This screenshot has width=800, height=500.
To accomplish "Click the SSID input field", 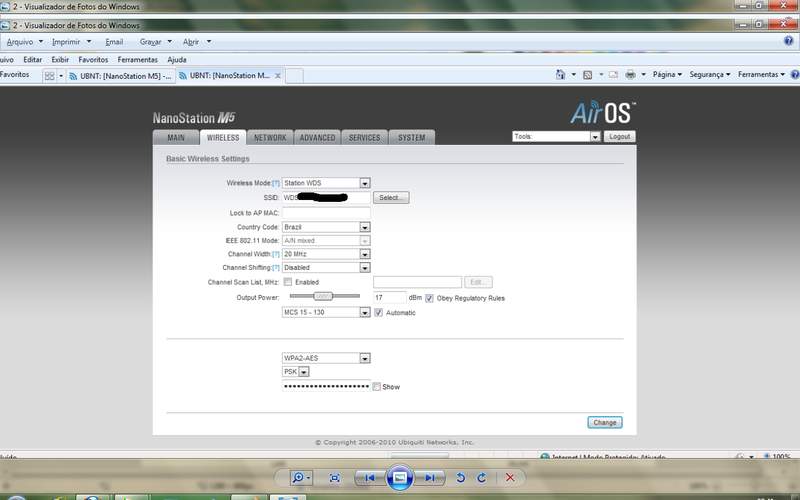I will click(x=326, y=197).
